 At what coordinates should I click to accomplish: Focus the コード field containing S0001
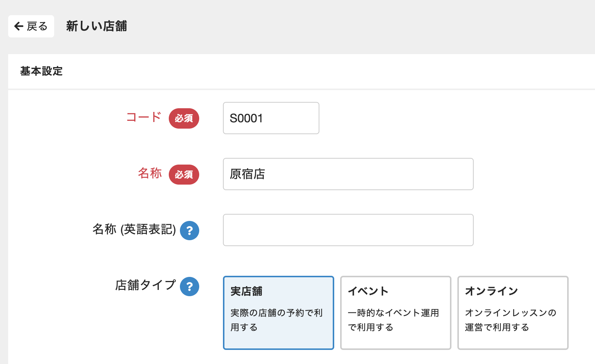pos(271,118)
